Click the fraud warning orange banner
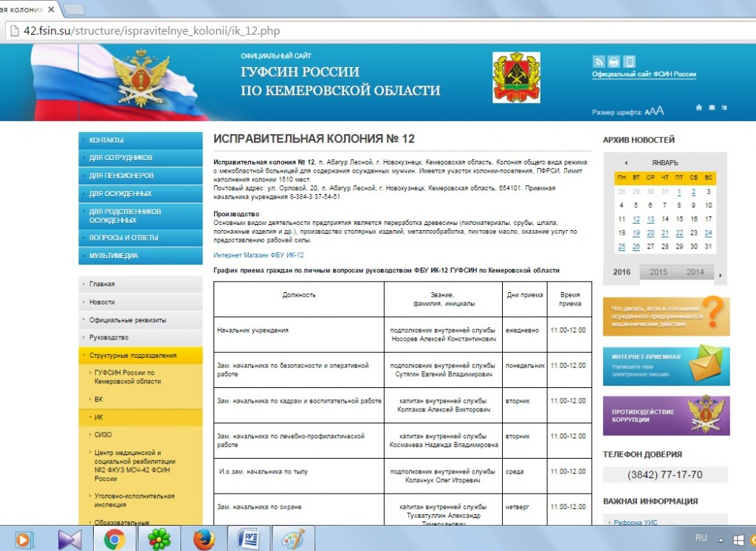 [x=667, y=316]
